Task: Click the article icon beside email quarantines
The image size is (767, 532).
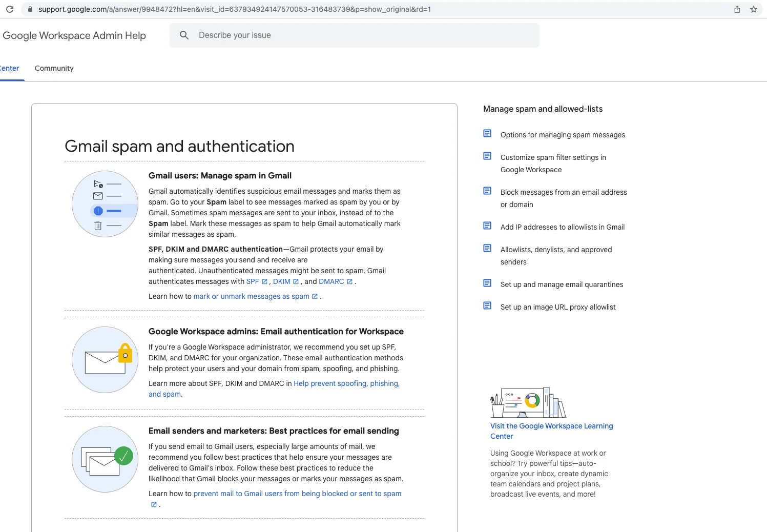Action: (487, 283)
